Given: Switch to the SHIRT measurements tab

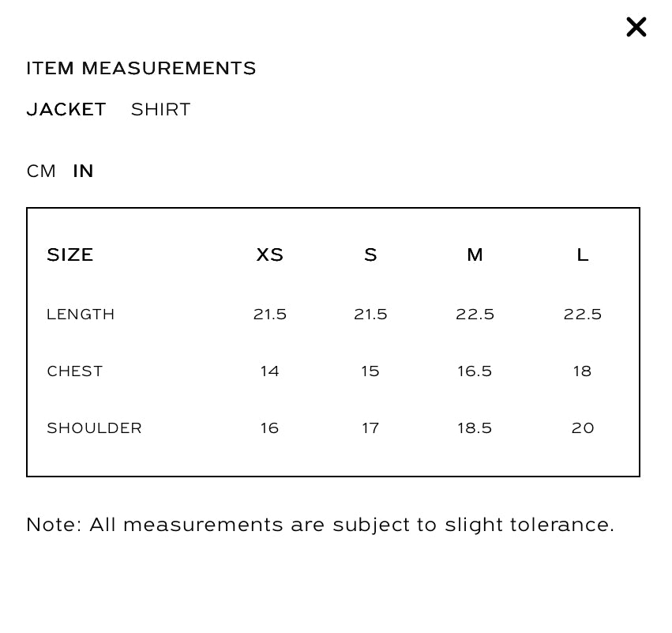Looking at the screenshot, I should 161,109.
